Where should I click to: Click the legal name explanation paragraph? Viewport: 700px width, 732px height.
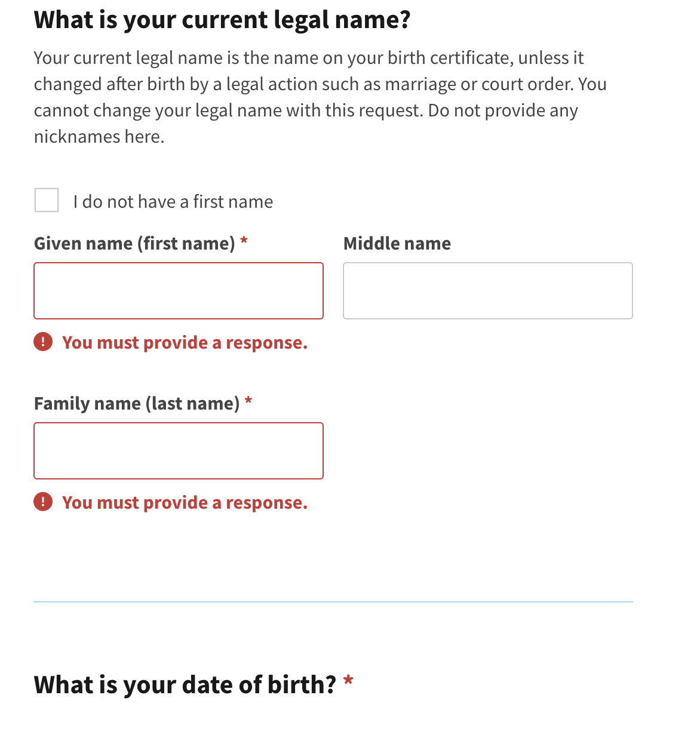coord(320,97)
